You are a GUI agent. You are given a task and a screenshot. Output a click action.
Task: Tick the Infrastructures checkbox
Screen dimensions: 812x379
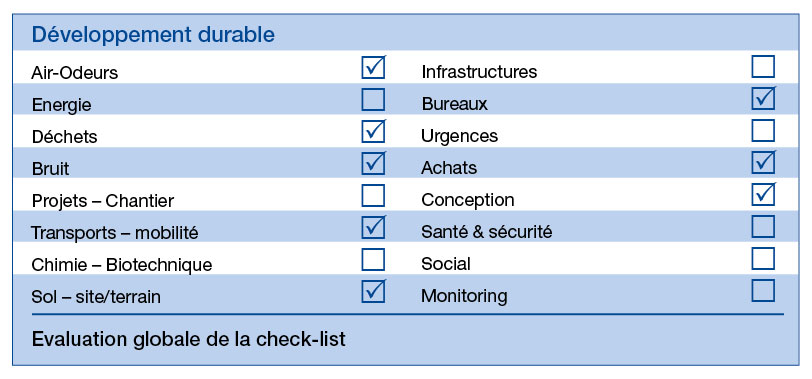point(763,67)
